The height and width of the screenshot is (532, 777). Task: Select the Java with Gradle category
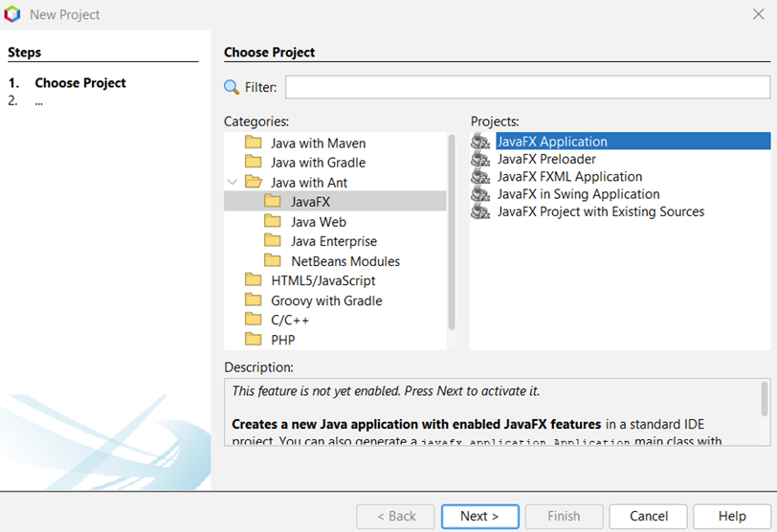tap(318, 163)
